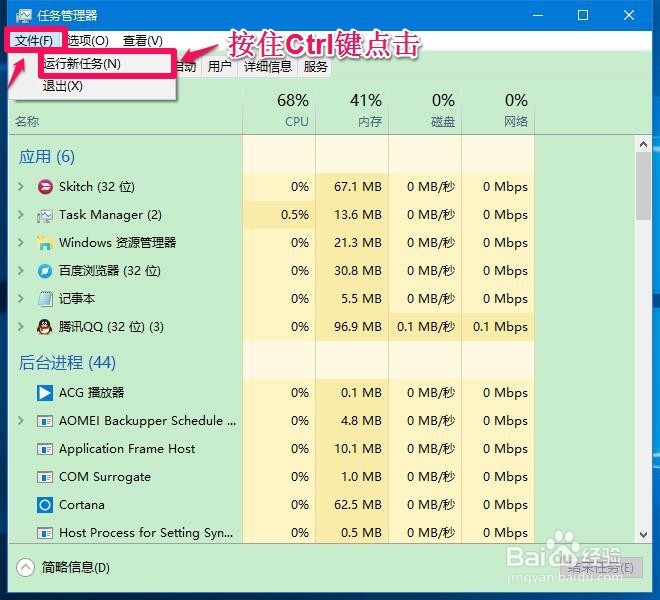Click the Windows 资源管理器 icon
660x600 pixels.
[x=45, y=243]
